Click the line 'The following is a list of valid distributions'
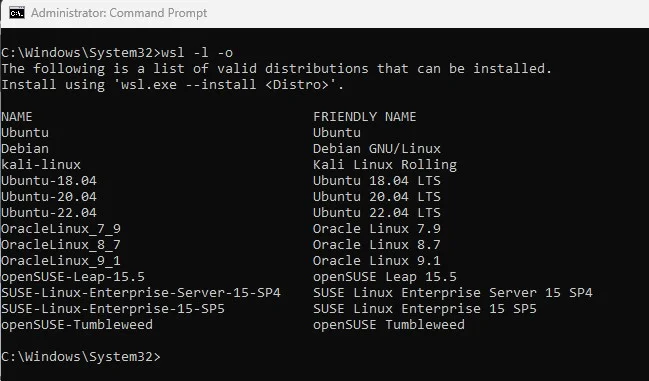The height and width of the screenshot is (381, 649). point(276,69)
